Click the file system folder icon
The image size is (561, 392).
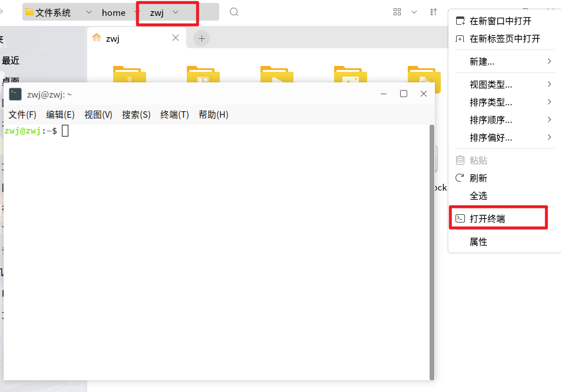pos(29,12)
